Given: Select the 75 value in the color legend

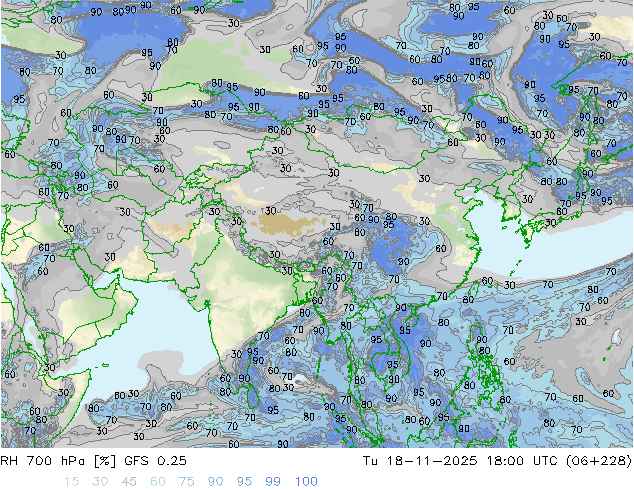Looking at the screenshot, I should [186, 482].
